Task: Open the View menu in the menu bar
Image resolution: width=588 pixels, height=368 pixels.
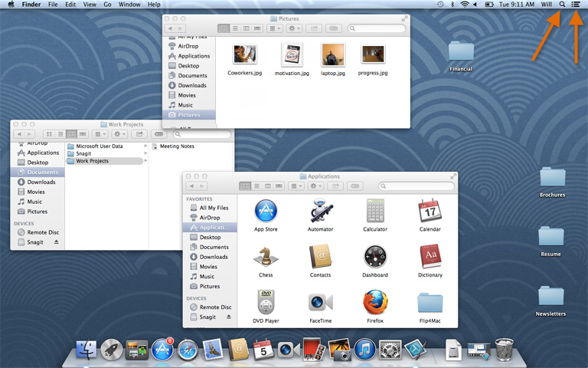Action: [x=89, y=5]
